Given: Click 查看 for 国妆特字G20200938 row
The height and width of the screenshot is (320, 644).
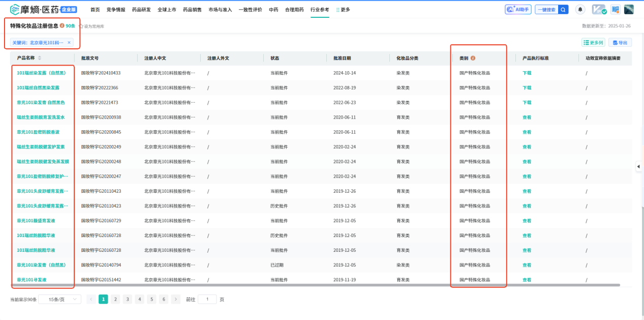Looking at the screenshot, I should pos(527,117).
